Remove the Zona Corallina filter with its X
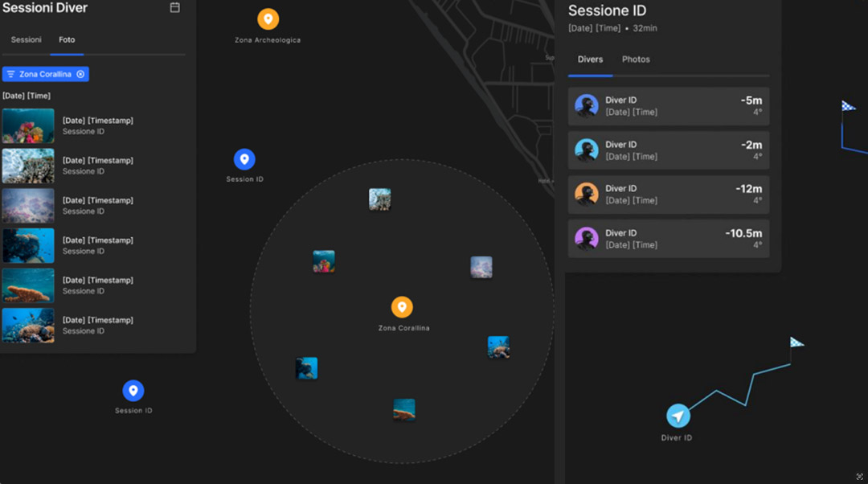The width and height of the screenshot is (868, 484). pos(81,74)
